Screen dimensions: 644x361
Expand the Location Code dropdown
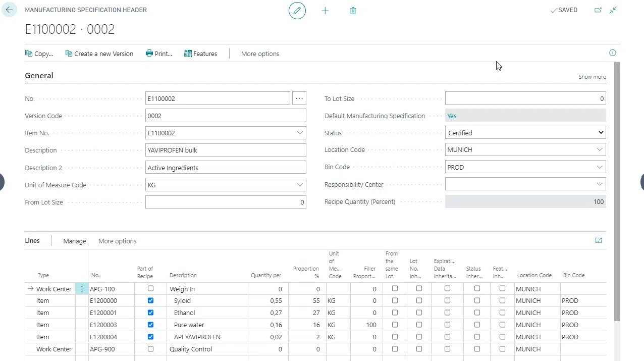point(600,150)
